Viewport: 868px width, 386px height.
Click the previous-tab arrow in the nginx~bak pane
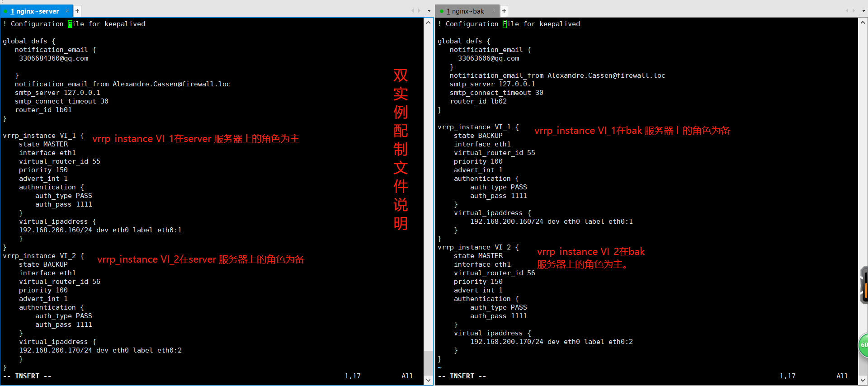click(847, 11)
